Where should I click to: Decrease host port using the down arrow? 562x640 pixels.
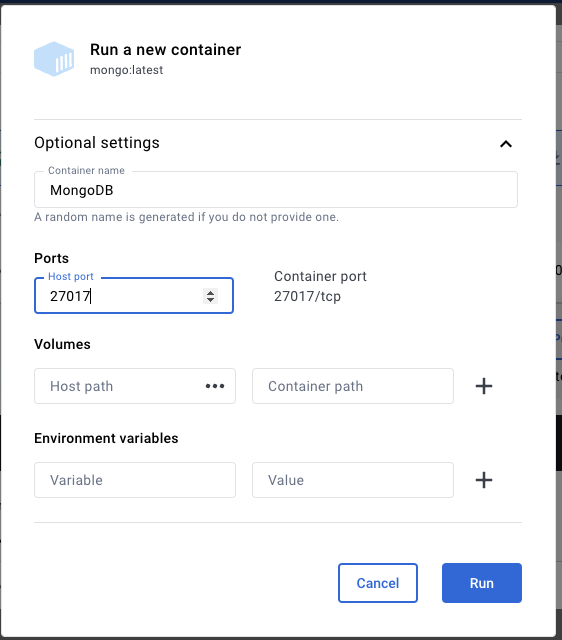(x=210, y=300)
